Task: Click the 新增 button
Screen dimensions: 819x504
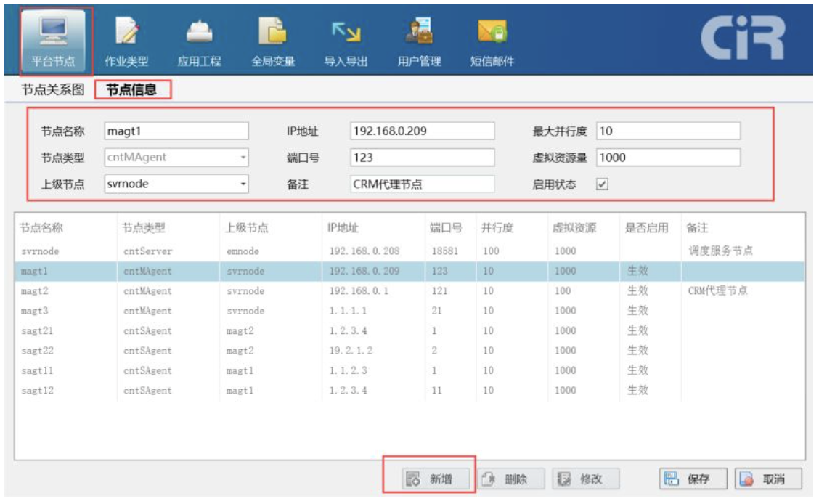Action: click(x=435, y=479)
